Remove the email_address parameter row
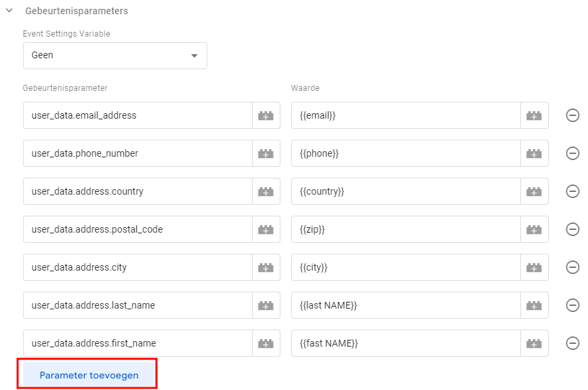This screenshot has width=588, height=390. tap(572, 115)
